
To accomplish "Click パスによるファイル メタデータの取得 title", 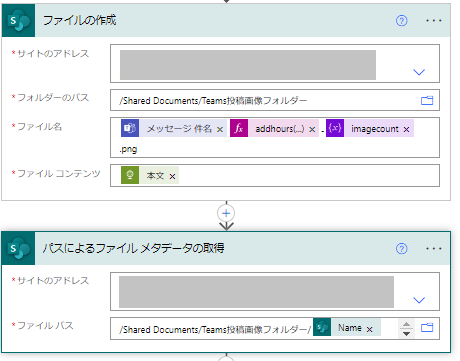I will [133, 248].
